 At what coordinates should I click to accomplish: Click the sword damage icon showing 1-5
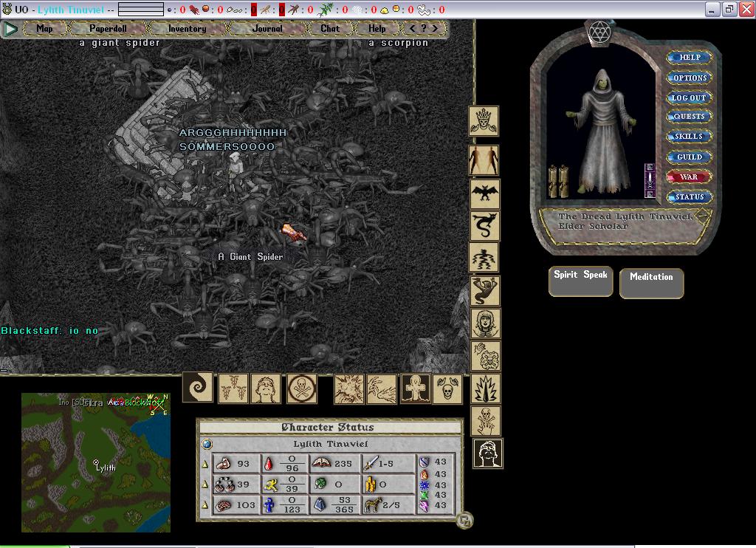click(x=371, y=464)
